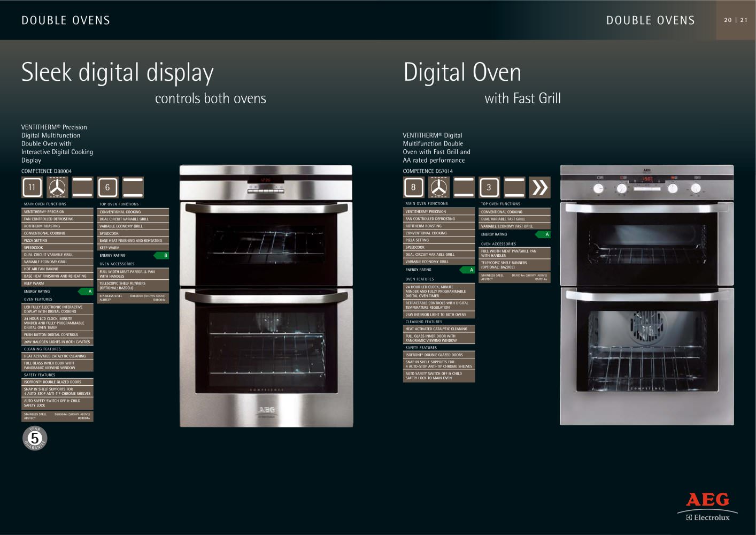756x535 pixels.
Task: Click the green 'A' energy arrow for D88004 main oven
Action: (86, 292)
